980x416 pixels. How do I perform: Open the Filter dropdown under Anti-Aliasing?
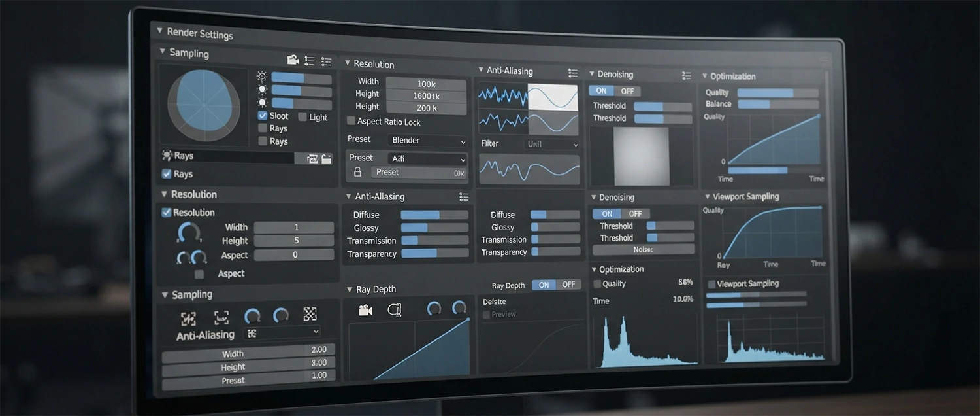[551, 144]
